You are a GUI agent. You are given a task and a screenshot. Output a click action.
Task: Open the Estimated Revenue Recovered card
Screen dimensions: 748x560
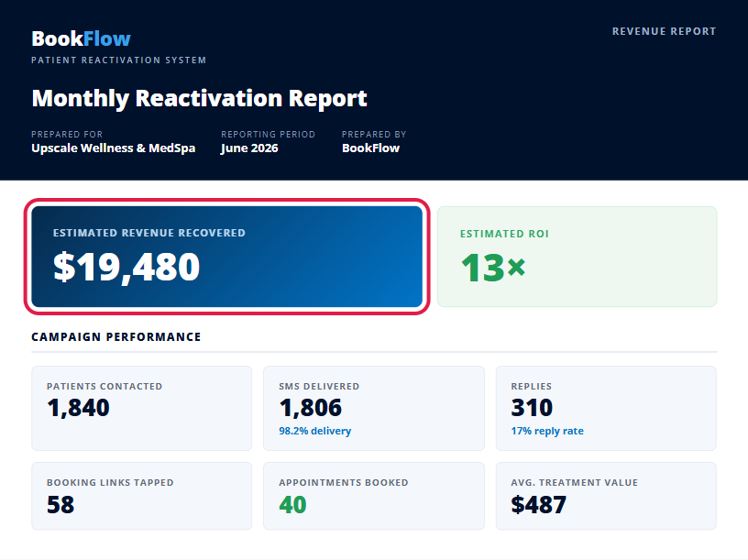click(x=227, y=257)
